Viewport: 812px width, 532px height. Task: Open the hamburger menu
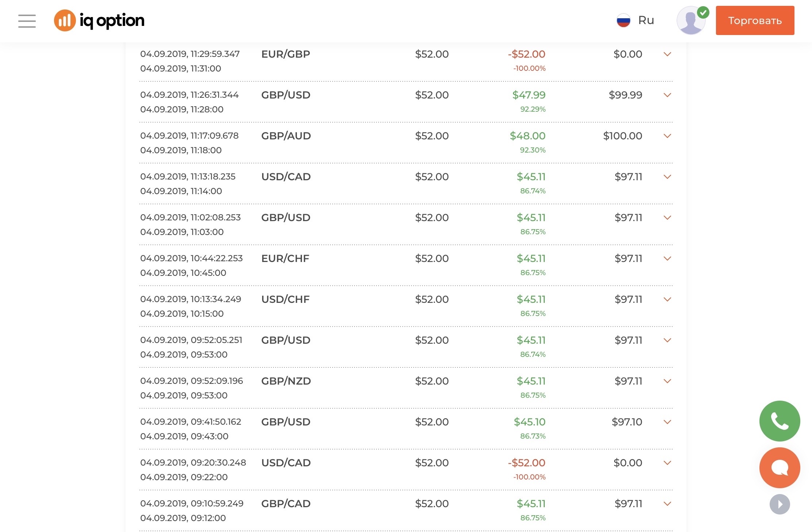pyautogui.click(x=27, y=21)
